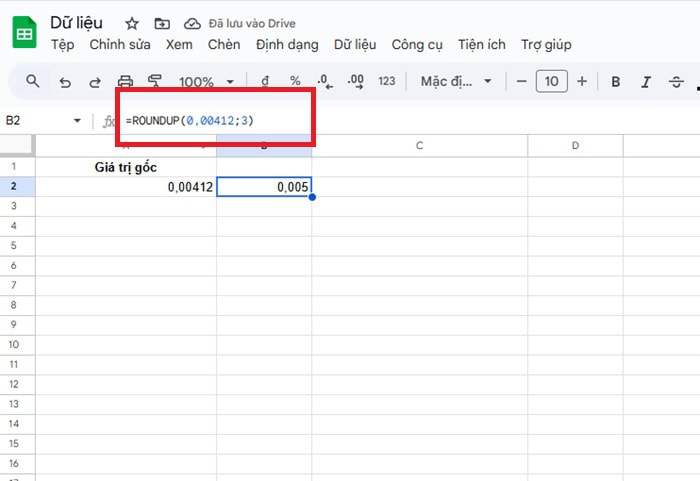700x481 pixels.
Task: Select cell with Giá trị gốc
Action: tap(126, 167)
